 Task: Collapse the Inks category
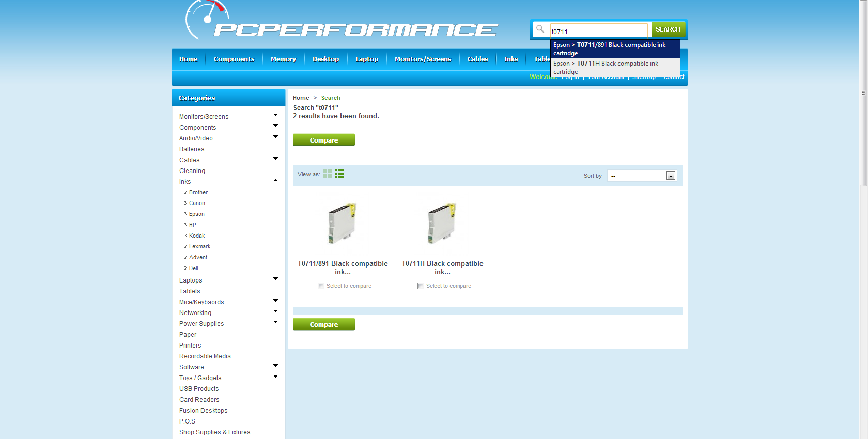pyautogui.click(x=275, y=180)
